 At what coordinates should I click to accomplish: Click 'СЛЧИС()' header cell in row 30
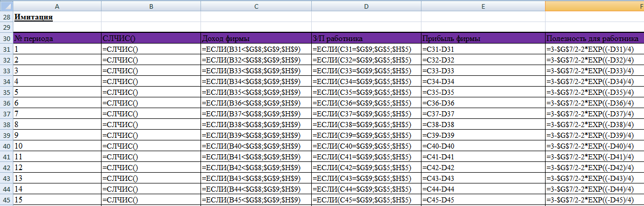(x=151, y=38)
